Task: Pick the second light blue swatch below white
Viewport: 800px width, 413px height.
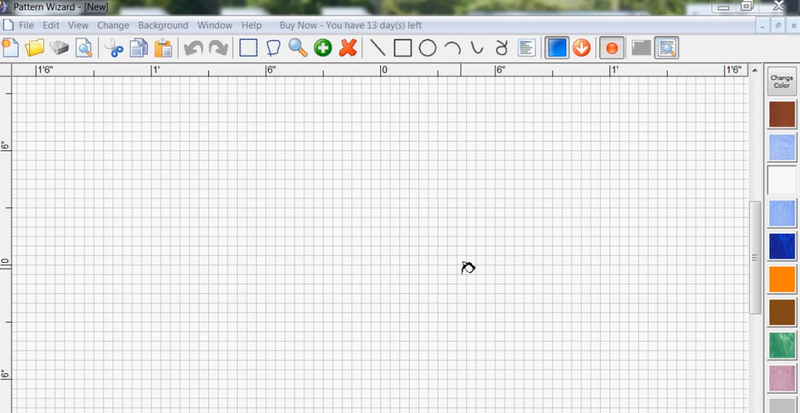Action: click(x=782, y=213)
